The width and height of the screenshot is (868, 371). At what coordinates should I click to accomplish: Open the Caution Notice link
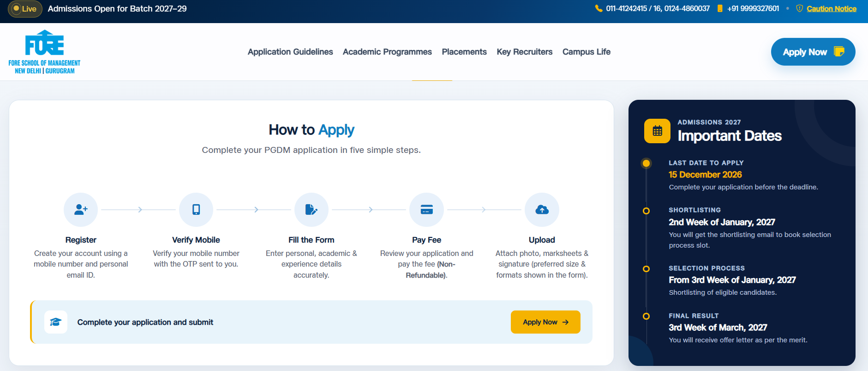tap(832, 9)
